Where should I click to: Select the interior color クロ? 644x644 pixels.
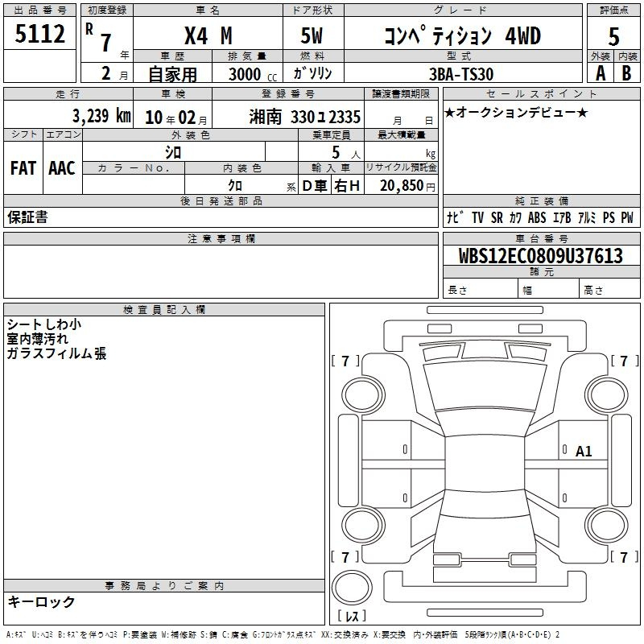pyautogui.click(x=235, y=185)
